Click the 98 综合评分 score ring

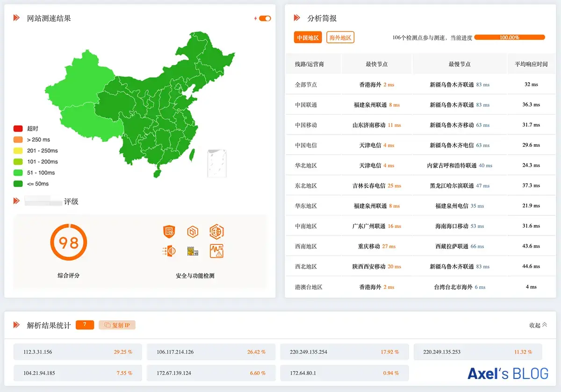pyautogui.click(x=68, y=242)
